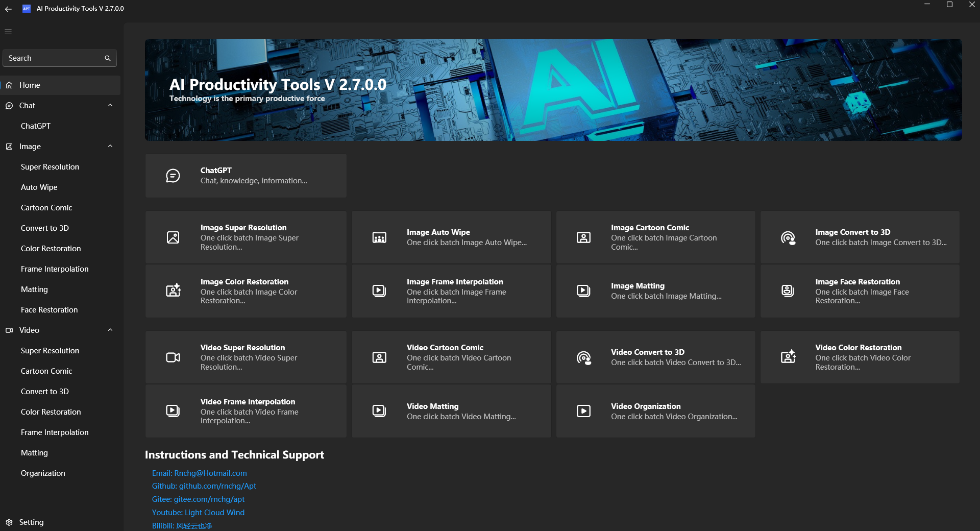Viewport: 980px width, 531px height.
Task: Click the Video Super Resolution camera icon
Action: (173, 357)
